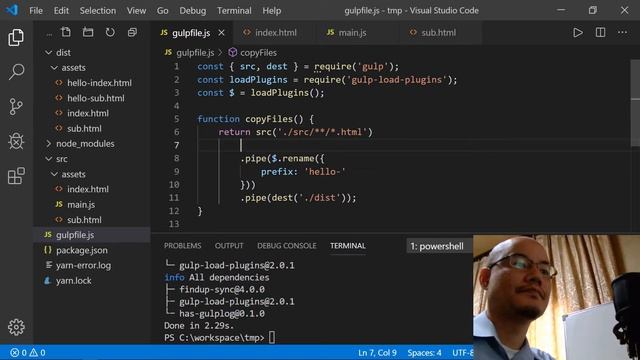Open hello-sub.html in dist

[96, 98]
